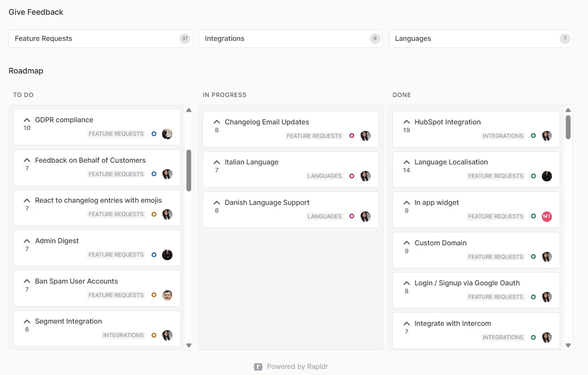Click the blue status circle on Admin Digest
Viewport: 588px width, 375px height.
(x=154, y=255)
